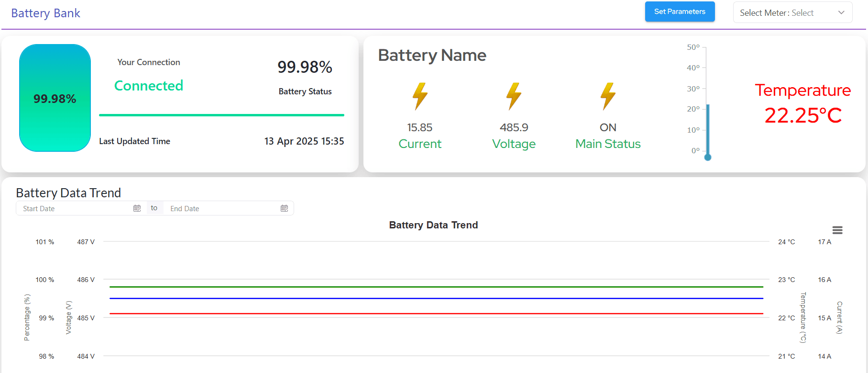
Task: Click the Current lightning bolt icon
Action: click(x=420, y=96)
